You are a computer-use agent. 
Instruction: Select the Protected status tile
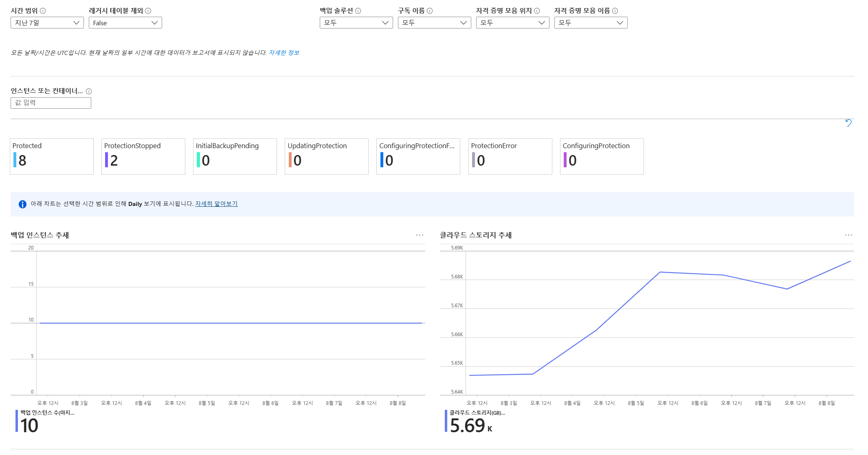pyautogui.click(x=52, y=157)
